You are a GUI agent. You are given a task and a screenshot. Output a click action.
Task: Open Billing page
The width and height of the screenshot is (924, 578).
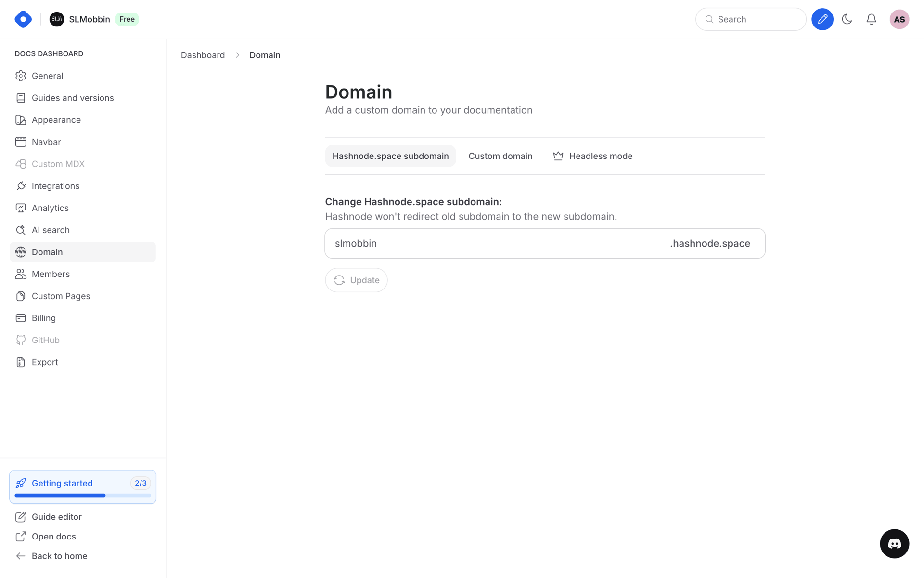click(83, 318)
